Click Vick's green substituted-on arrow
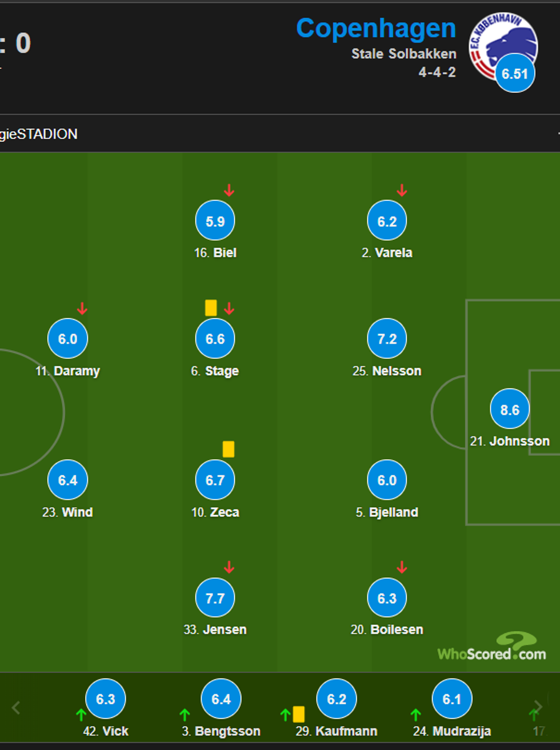 81,714
